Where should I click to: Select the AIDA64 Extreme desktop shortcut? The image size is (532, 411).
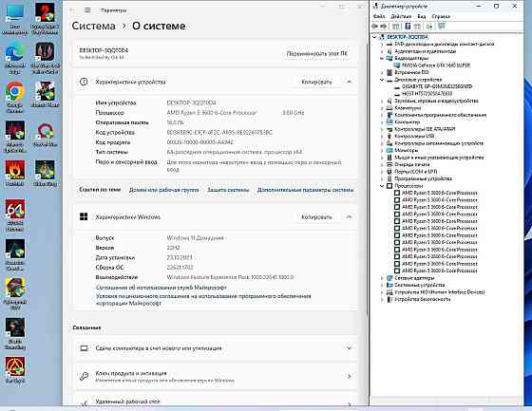(x=15, y=215)
